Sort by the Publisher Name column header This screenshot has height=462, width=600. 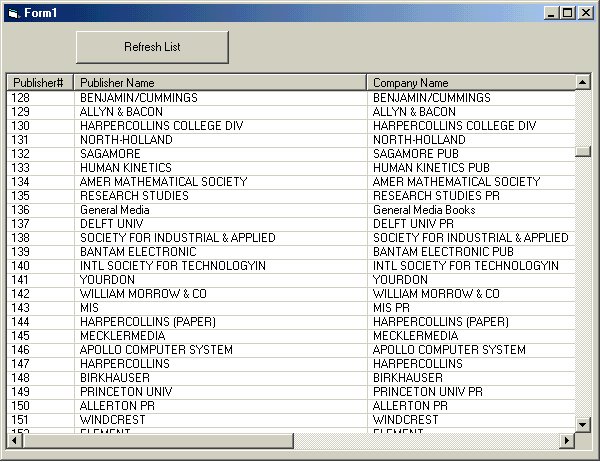[x=220, y=83]
